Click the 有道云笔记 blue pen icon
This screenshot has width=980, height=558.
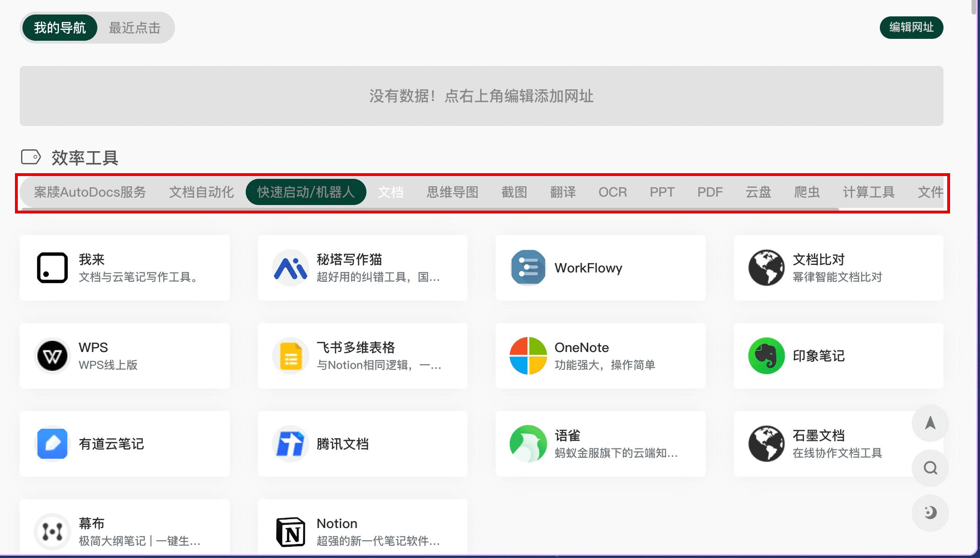52,444
